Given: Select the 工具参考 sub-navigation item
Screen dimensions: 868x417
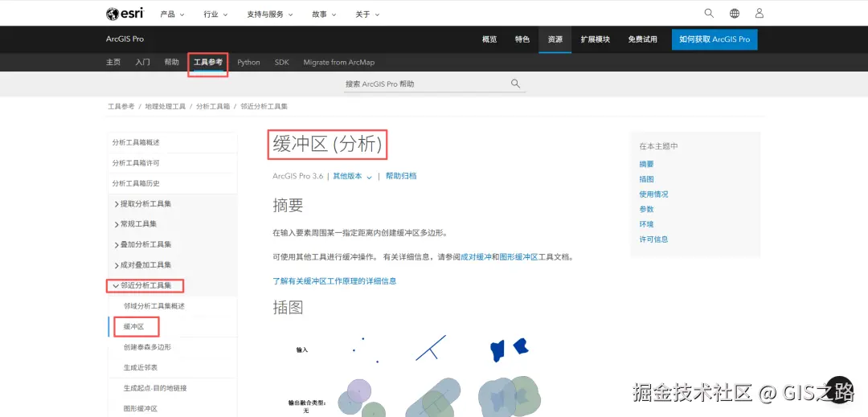Looking at the screenshot, I should 208,62.
